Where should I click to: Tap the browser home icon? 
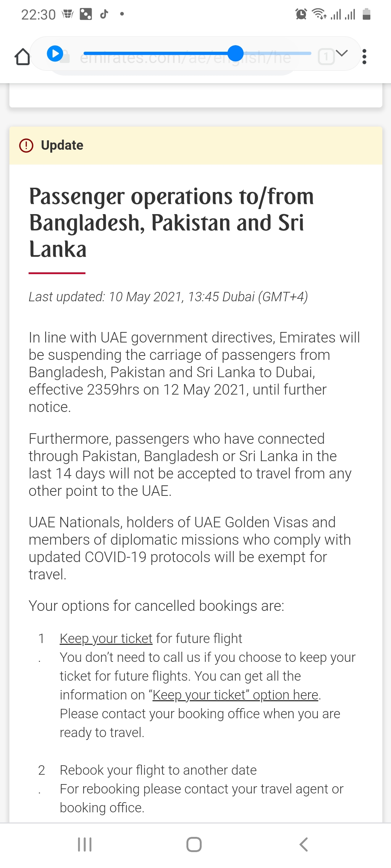tap(22, 57)
